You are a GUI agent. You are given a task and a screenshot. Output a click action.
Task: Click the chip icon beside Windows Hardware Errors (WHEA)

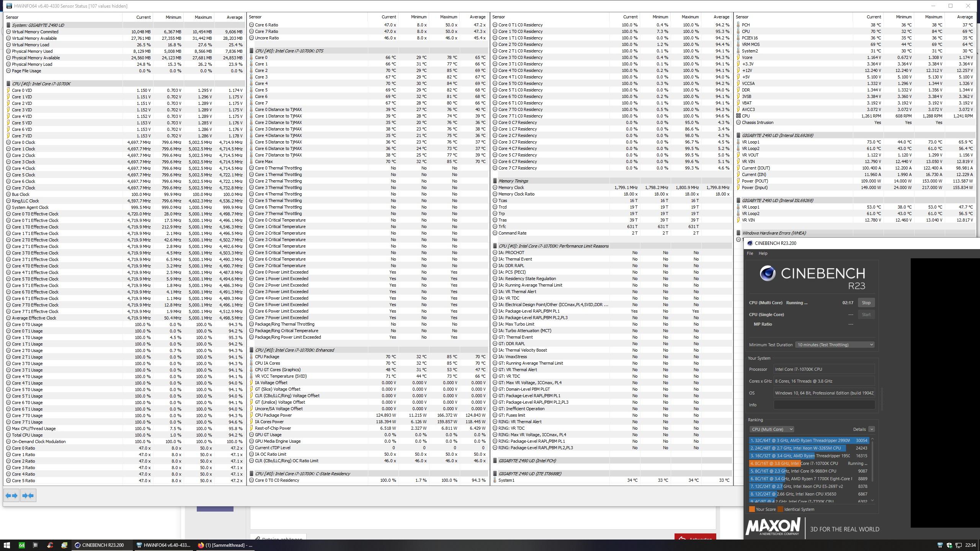click(738, 233)
